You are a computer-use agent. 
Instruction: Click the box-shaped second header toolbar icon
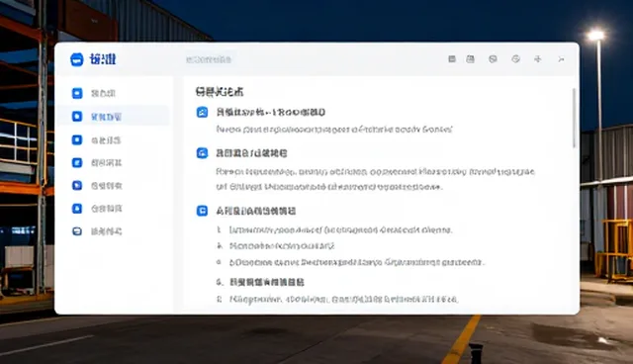[x=471, y=59]
